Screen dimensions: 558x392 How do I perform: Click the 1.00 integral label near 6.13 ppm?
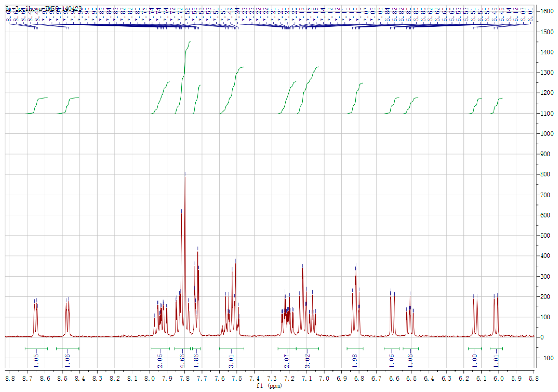[475, 361]
